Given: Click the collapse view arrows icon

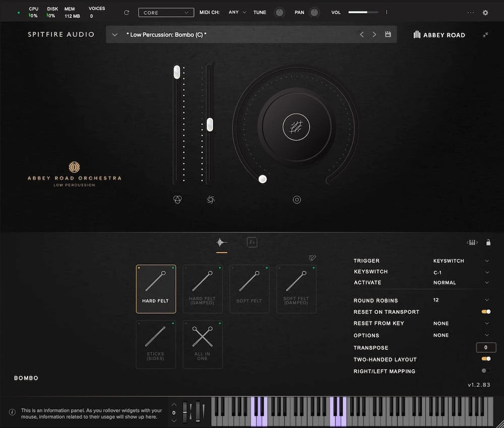Looking at the screenshot, I should (x=485, y=35).
